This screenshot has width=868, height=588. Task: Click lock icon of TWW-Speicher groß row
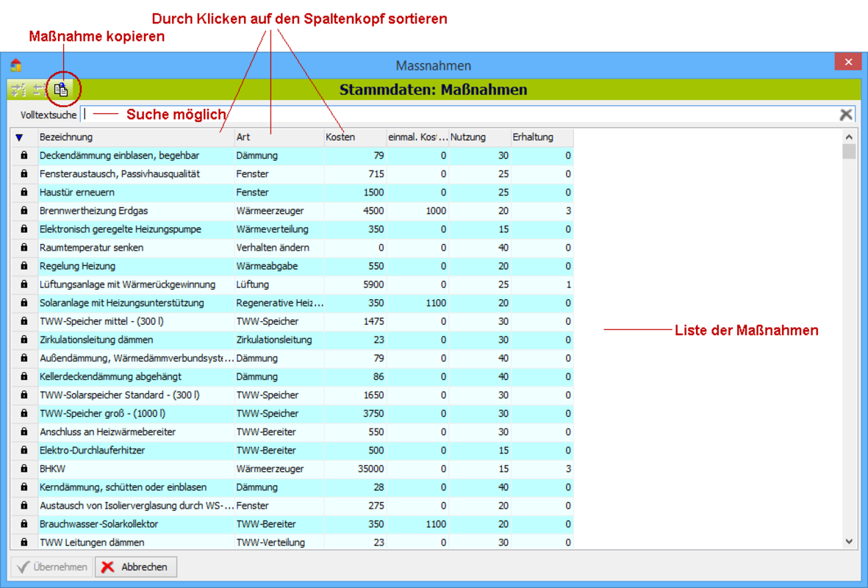[x=24, y=413]
